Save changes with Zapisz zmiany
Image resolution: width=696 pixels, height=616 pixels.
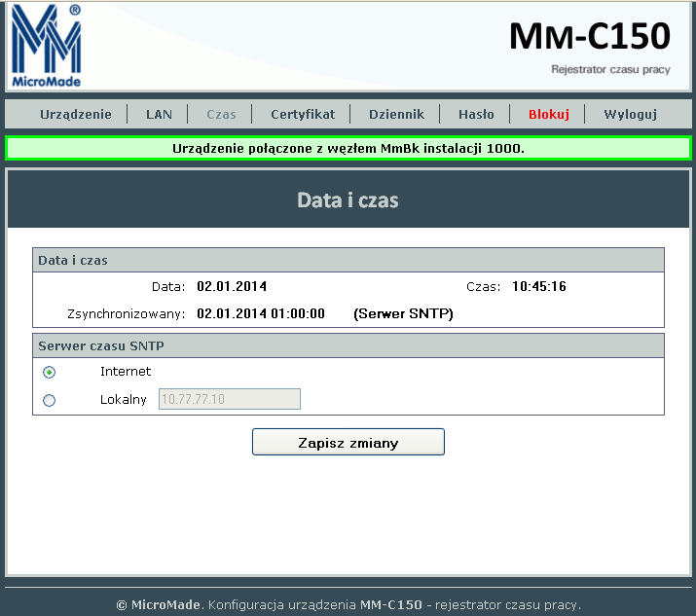[348, 442]
